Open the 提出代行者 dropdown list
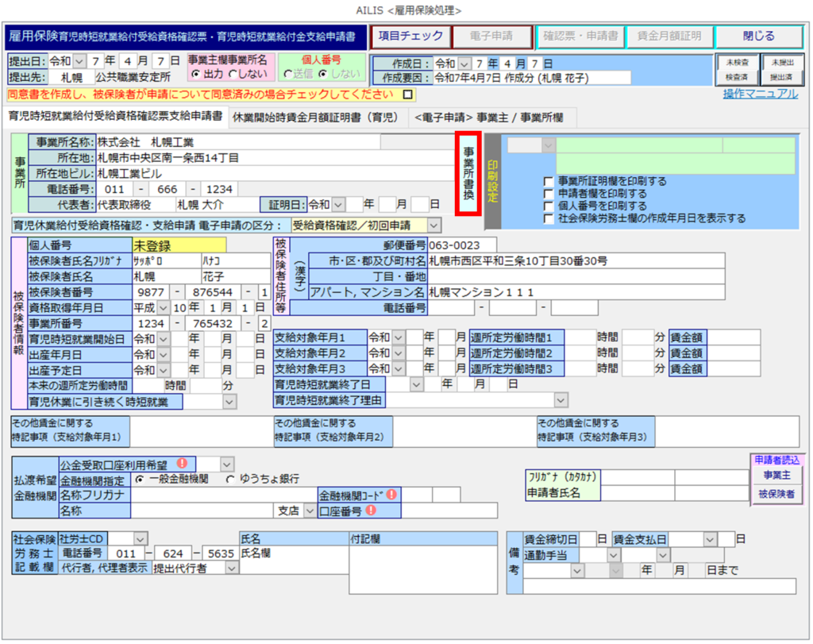The height and width of the screenshot is (644, 813). (x=231, y=568)
